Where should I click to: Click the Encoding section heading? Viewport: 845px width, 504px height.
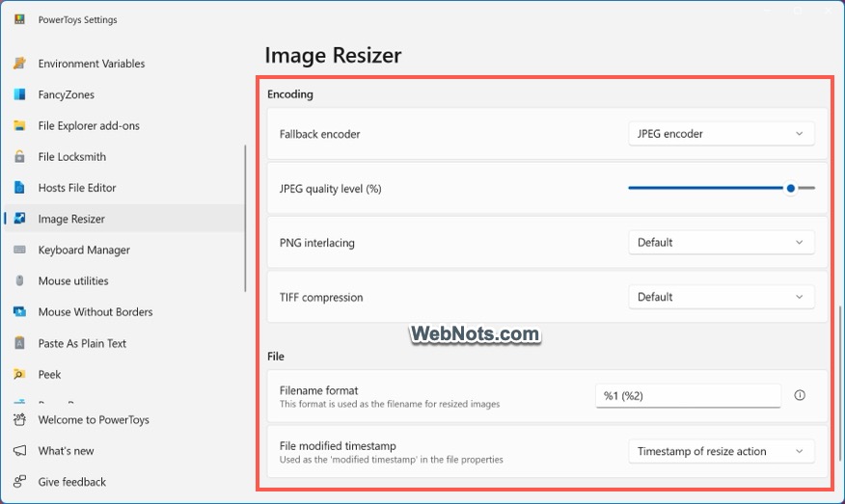pos(290,94)
